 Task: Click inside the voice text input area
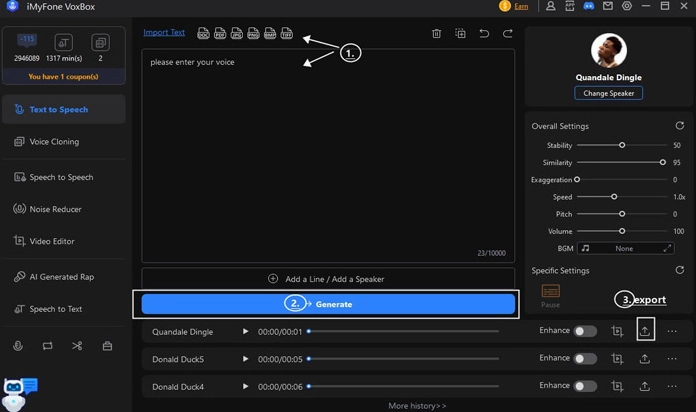click(x=328, y=155)
